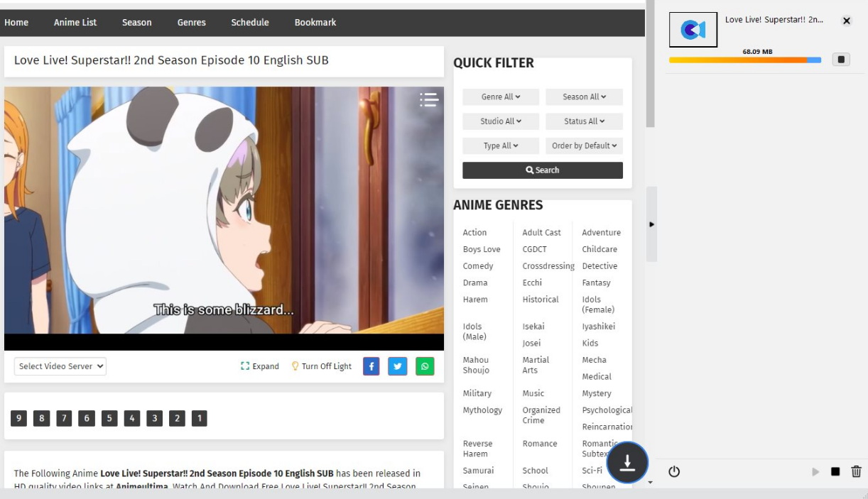Image resolution: width=868 pixels, height=499 pixels.
Task: Expand the Order by Default dropdown
Action: (x=584, y=146)
